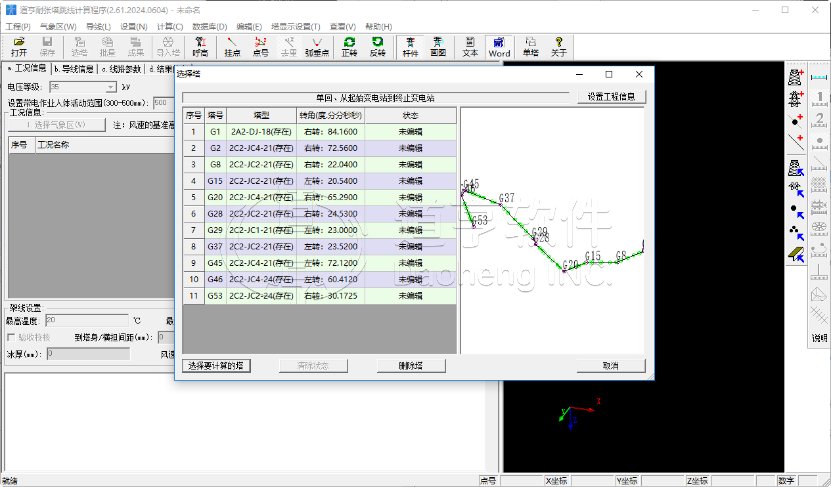Click the 状态 column header
The image size is (831, 487).
point(411,115)
